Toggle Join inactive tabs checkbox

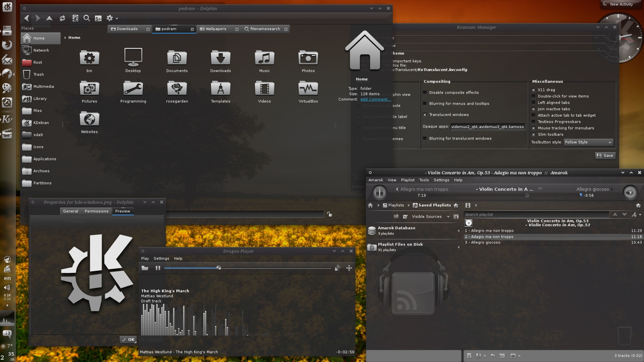click(x=534, y=109)
